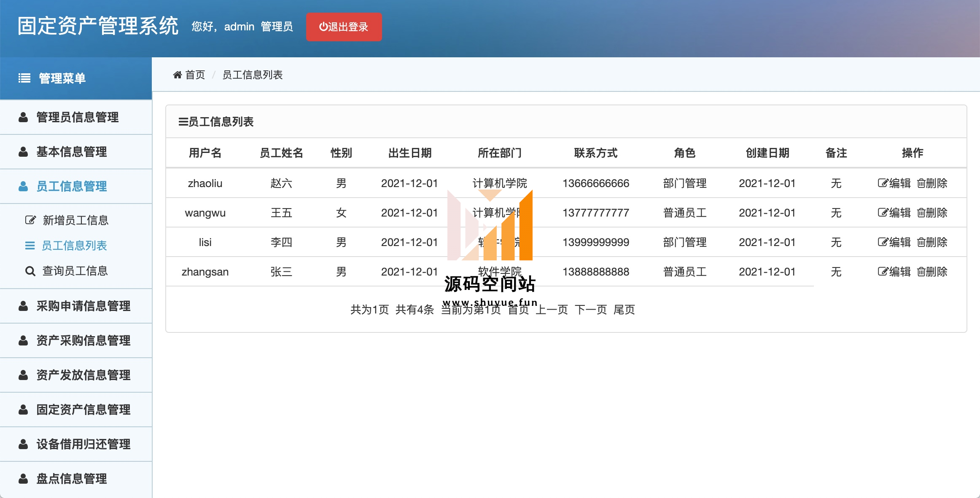The width and height of the screenshot is (980, 498).
Task: Click the home icon in breadcrumb
Action: coord(177,75)
